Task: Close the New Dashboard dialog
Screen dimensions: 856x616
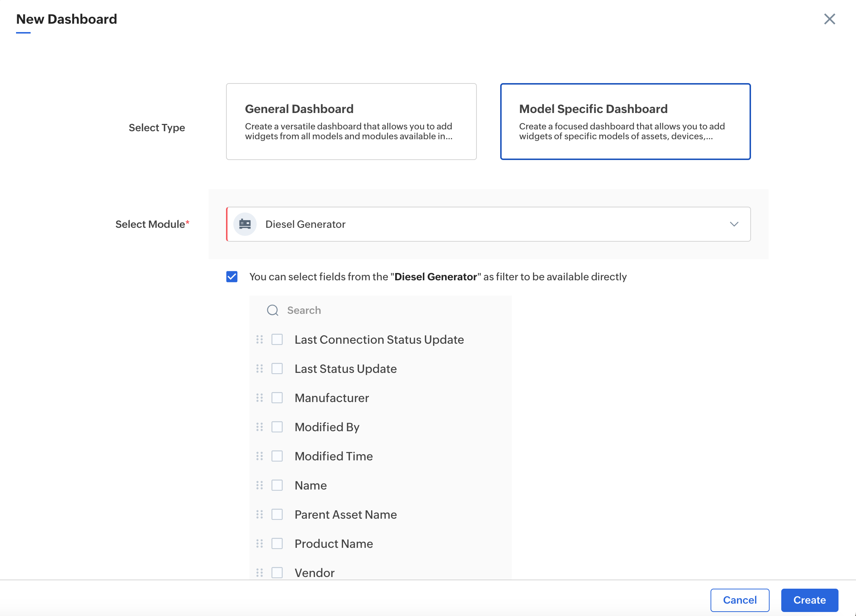Action: coord(829,19)
